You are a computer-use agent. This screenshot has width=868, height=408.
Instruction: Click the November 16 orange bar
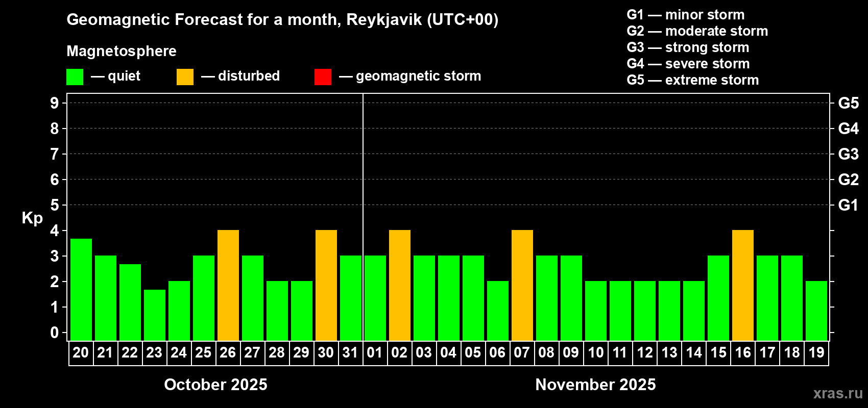pos(743,286)
